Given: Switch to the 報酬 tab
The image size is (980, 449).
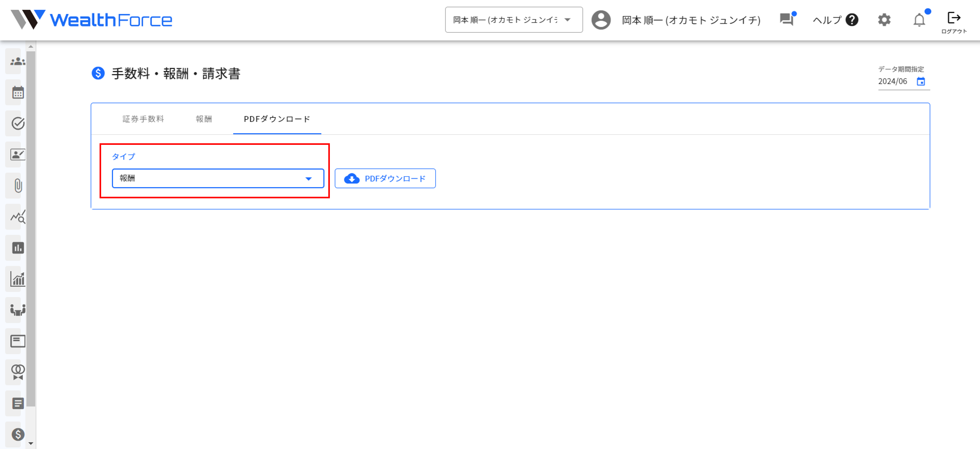Looking at the screenshot, I should 204,119.
